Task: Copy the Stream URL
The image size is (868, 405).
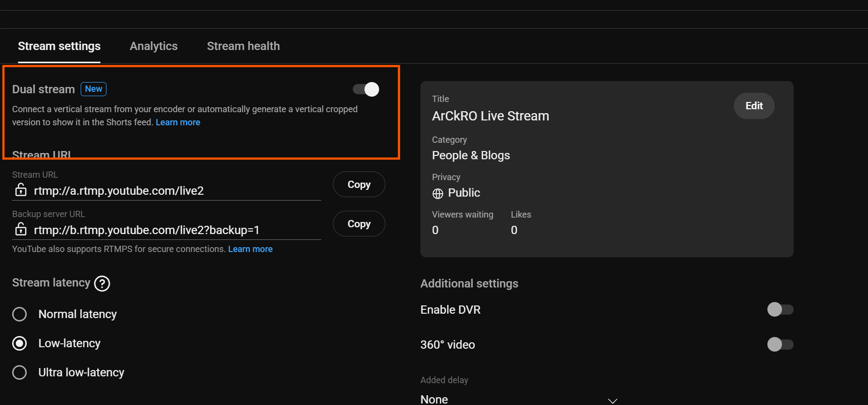Action: coord(359,185)
